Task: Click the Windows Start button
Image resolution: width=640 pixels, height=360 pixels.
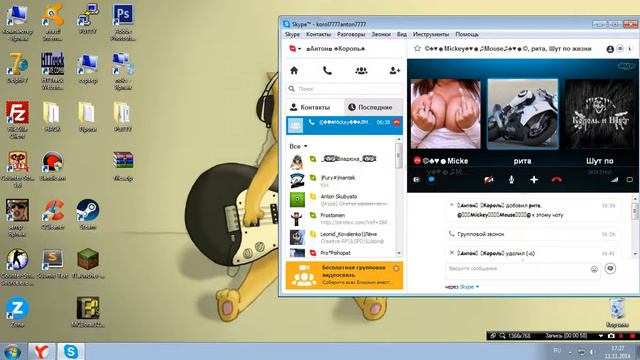Action: 12,352
